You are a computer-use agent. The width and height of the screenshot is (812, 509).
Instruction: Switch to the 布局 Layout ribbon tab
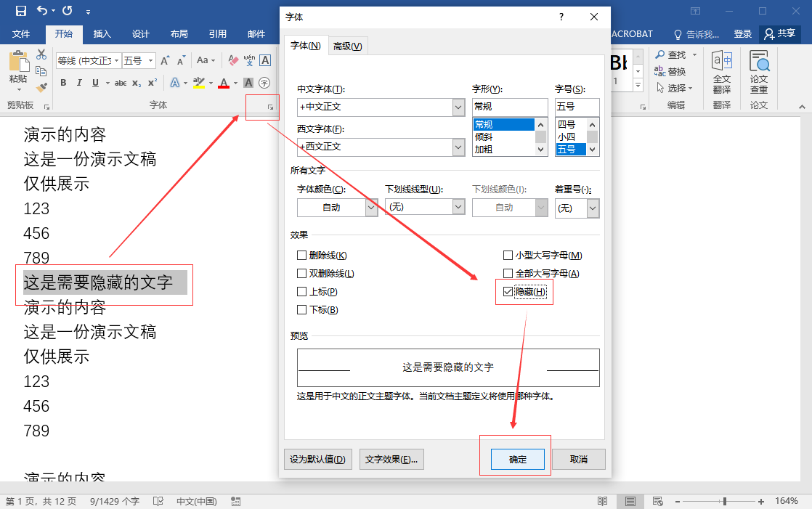click(x=179, y=34)
